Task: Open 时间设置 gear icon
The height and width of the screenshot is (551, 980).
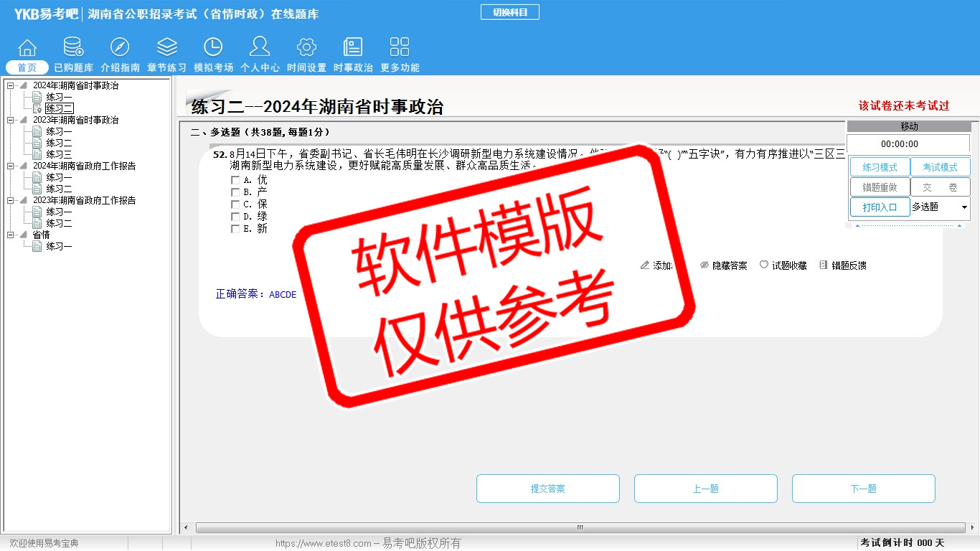Action: (x=306, y=48)
